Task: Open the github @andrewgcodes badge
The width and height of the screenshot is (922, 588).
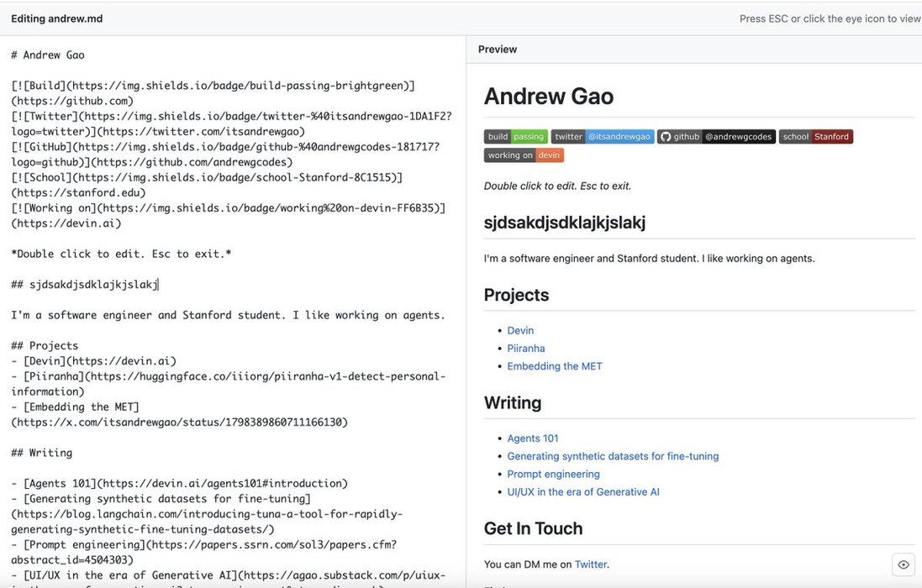Action: coord(716,136)
